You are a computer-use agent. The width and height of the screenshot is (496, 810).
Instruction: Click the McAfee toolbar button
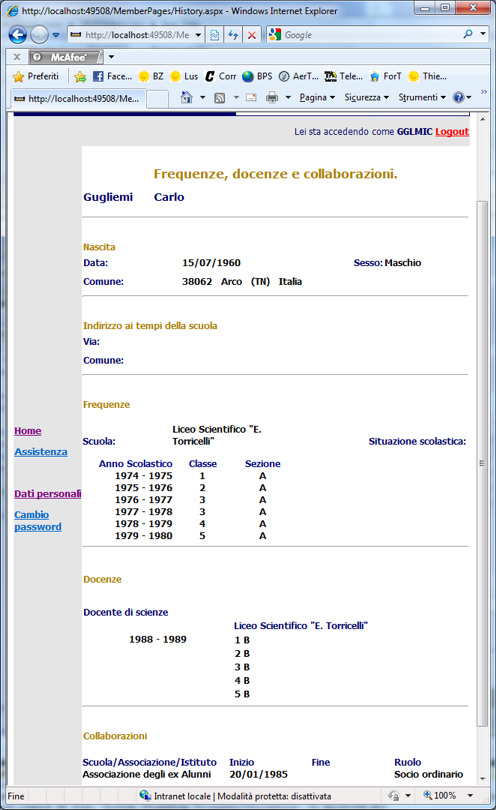tap(66, 57)
